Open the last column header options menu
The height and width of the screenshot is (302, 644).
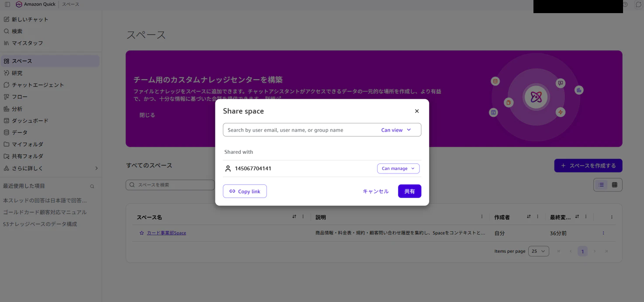point(612,217)
